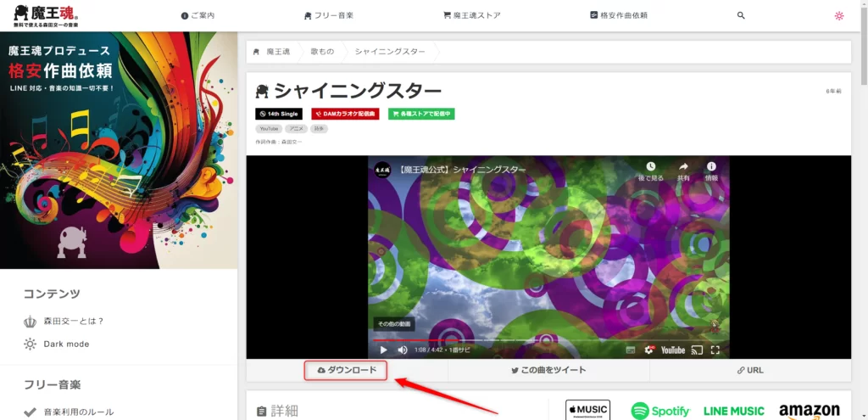The width and height of the screenshot is (868, 420).
Task: Click the share arrow on the video
Action: pos(683,167)
